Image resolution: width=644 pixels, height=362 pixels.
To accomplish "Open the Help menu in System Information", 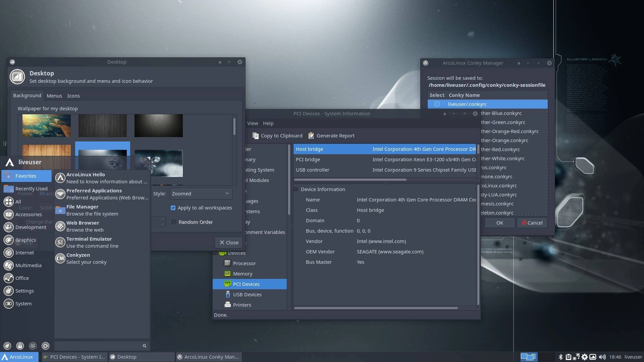I will pos(268,123).
